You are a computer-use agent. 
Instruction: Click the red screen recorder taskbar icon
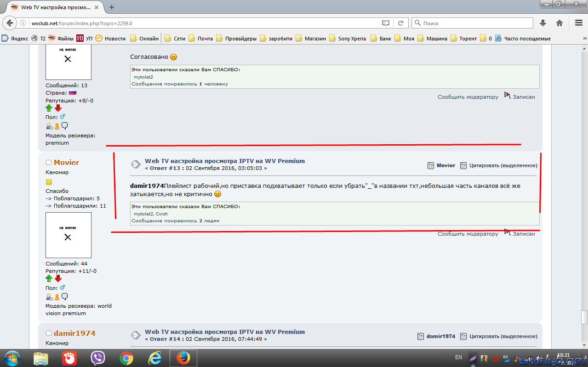coord(69,358)
